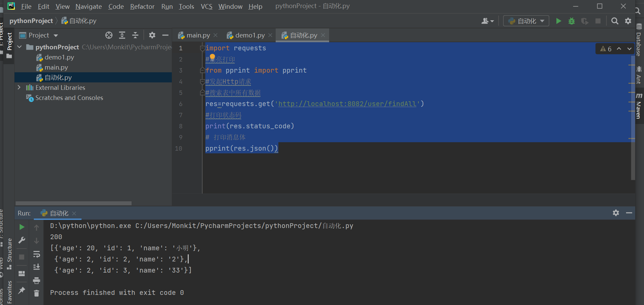Click the Project panel horizontal scrollbar
This screenshot has height=305, width=644.
tap(73, 203)
